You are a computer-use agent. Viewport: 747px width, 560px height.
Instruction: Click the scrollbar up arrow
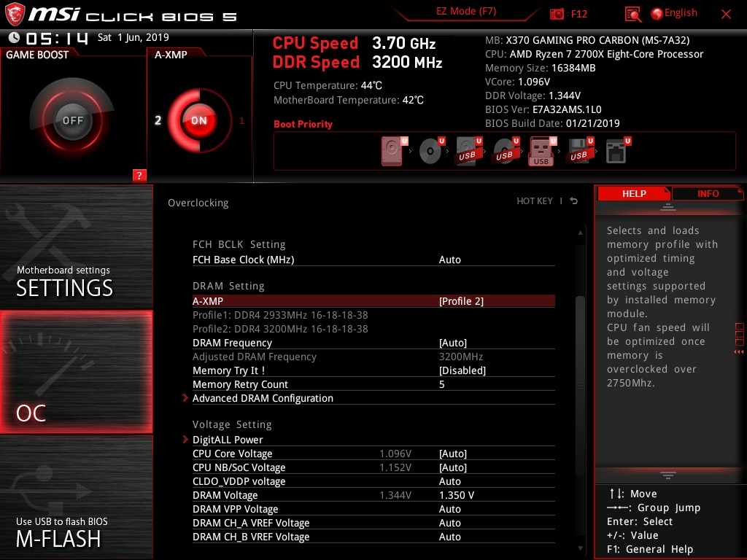tap(580, 233)
